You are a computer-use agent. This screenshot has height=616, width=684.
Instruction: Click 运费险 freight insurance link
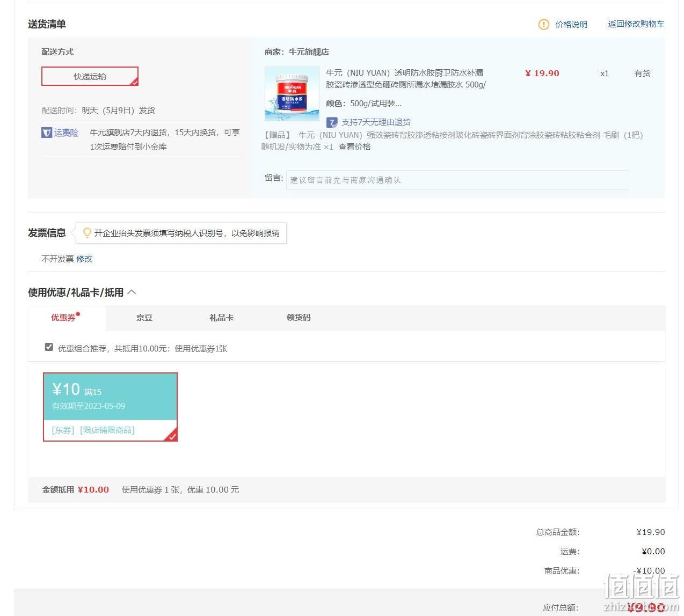click(x=66, y=133)
